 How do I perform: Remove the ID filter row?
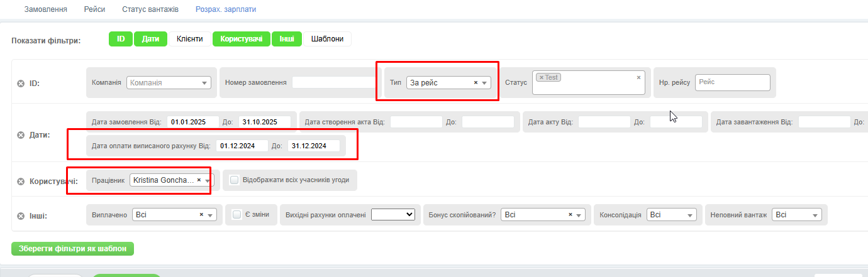[20, 83]
